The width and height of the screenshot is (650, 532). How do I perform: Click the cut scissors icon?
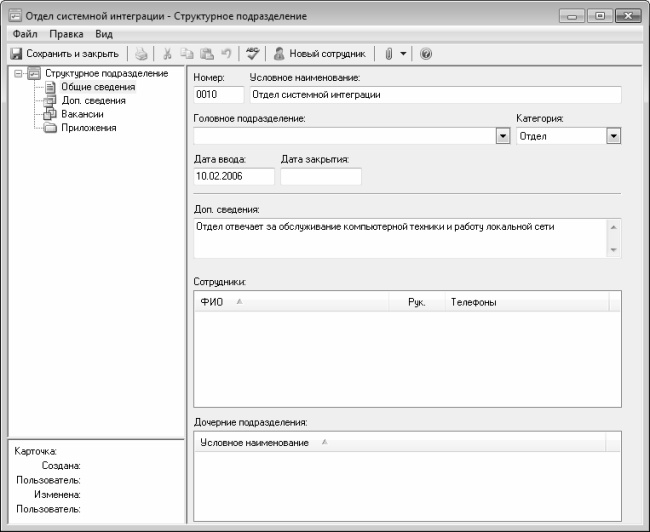pos(168,54)
